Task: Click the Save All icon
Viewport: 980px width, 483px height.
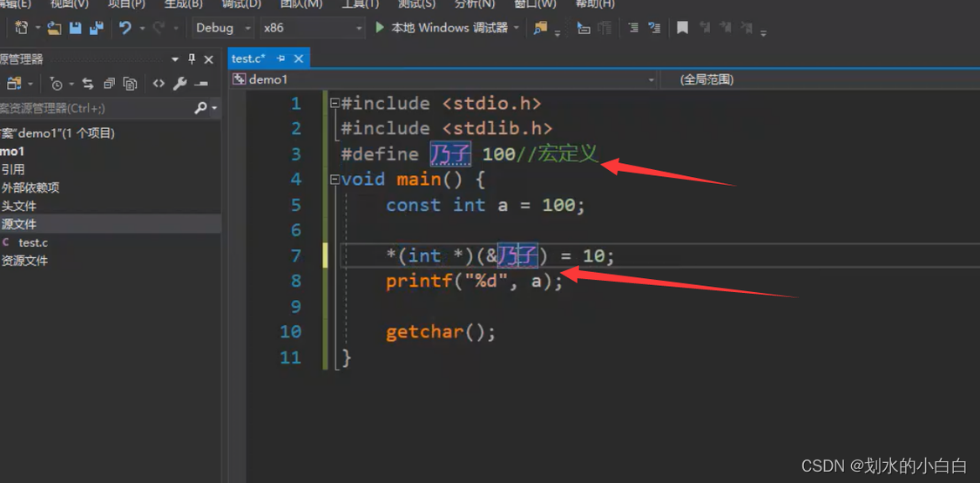Action: click(96, 28)
